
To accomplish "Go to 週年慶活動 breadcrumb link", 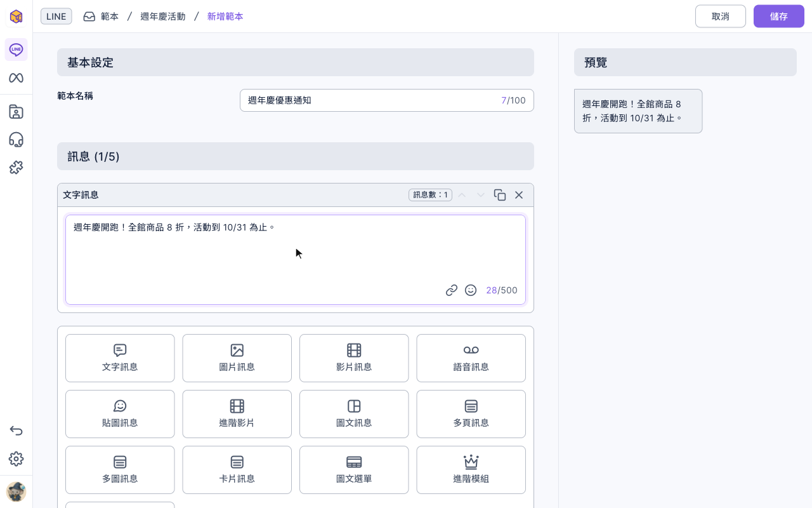I will point(163,17).
